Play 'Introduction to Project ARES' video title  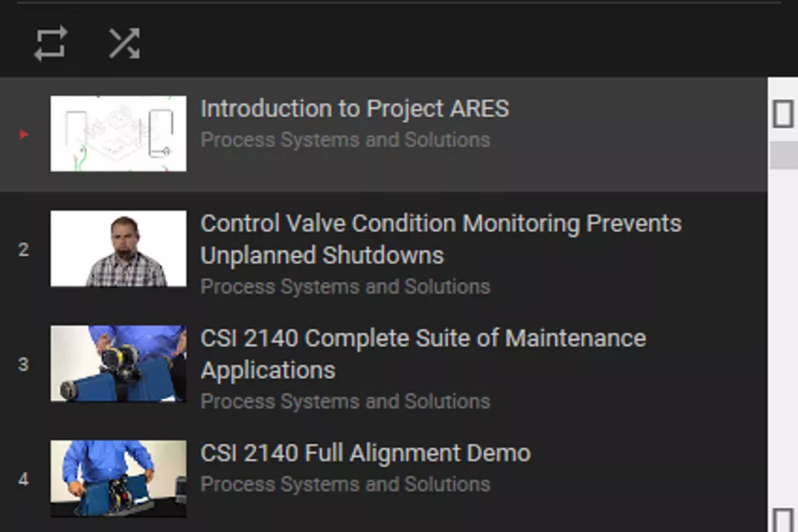(x=355, y=108)
